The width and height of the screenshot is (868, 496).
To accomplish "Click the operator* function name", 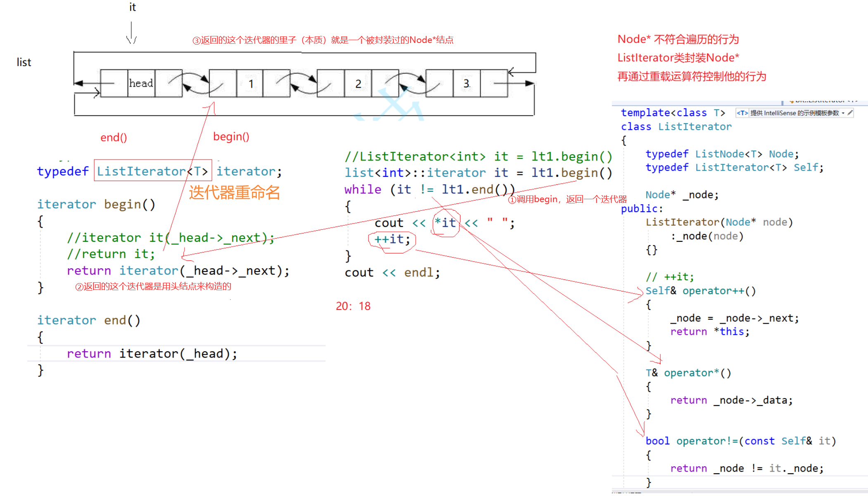I will point(691,373).
